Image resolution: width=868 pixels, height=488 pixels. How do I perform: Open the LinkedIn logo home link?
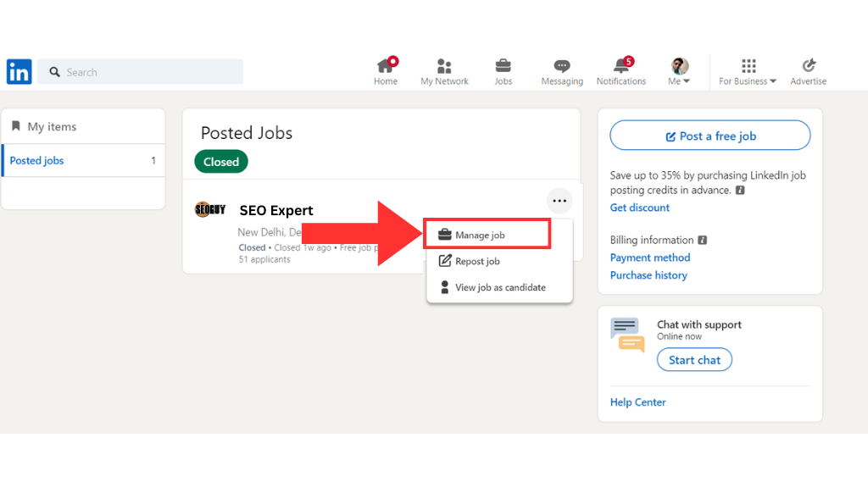[x=19, y=72]
